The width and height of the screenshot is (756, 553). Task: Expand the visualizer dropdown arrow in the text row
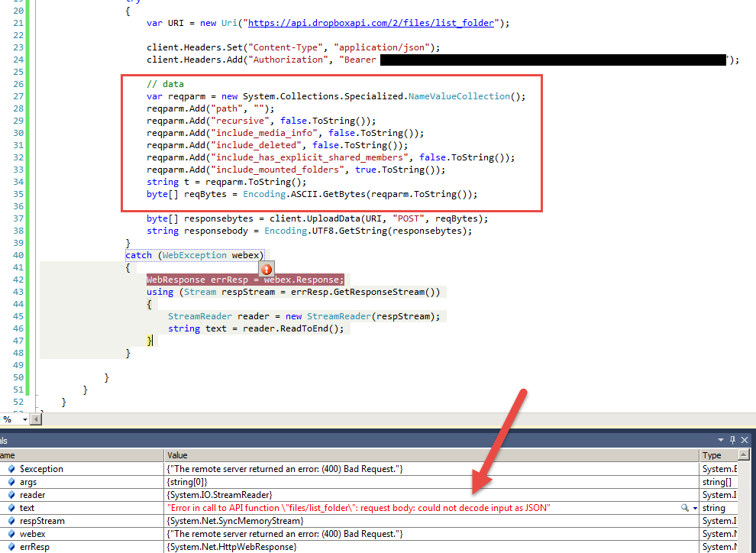coord(695,508)
